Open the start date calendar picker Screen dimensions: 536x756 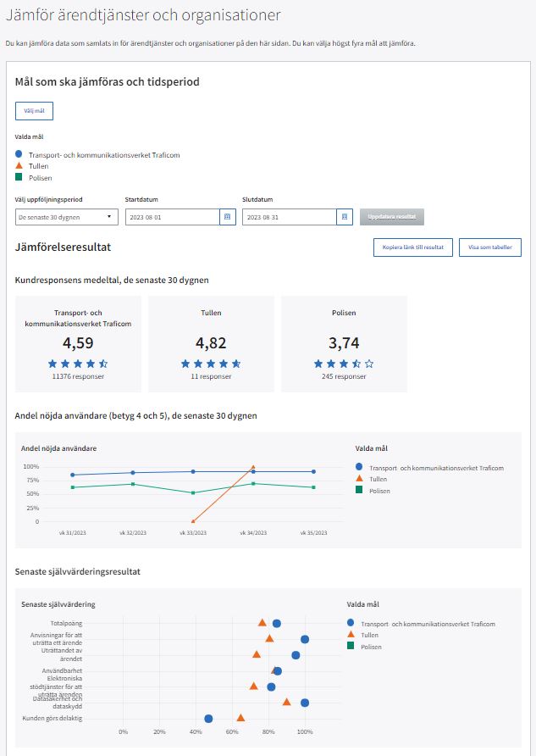[x=227, y=217]
